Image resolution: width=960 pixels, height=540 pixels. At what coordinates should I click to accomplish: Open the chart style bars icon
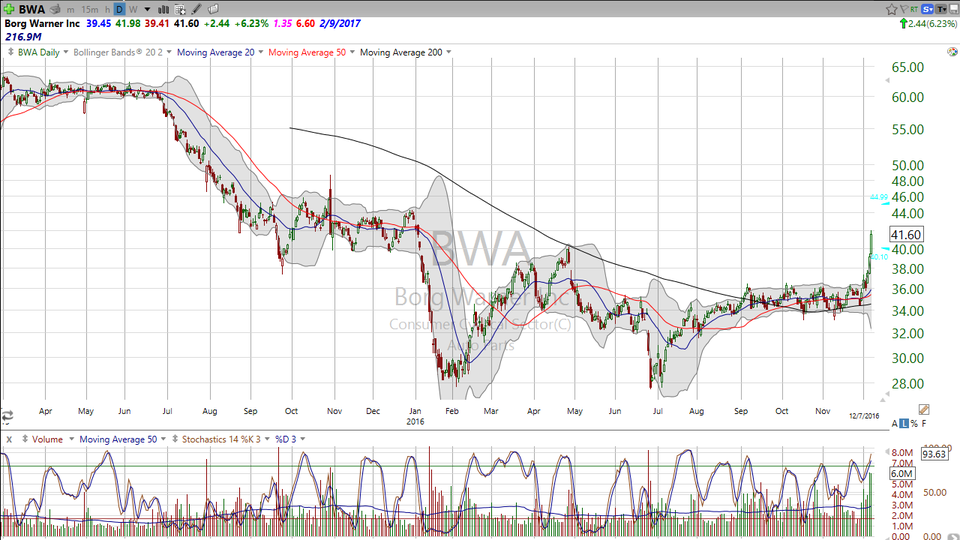(163, 9)
